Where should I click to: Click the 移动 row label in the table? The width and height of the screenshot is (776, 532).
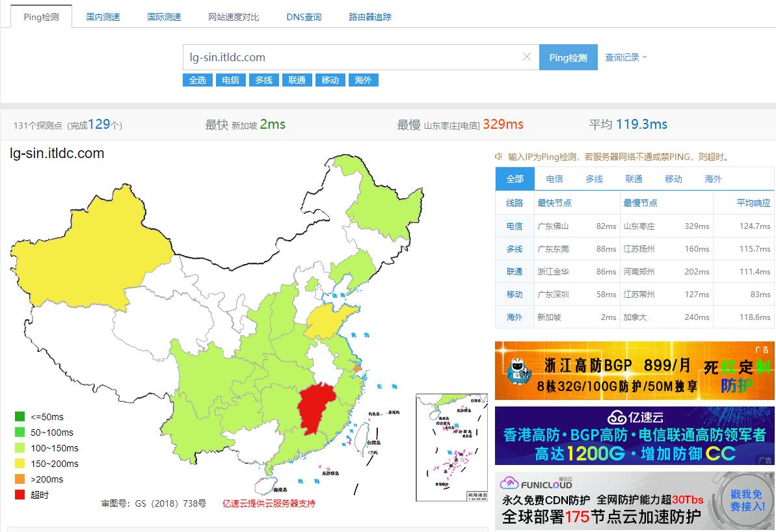(x=515, y=295)
